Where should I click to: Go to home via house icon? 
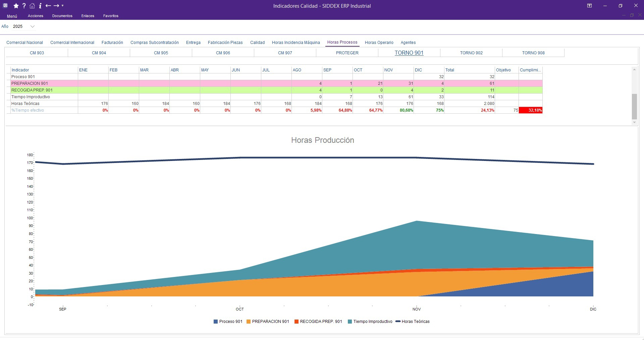pos(32,6)
